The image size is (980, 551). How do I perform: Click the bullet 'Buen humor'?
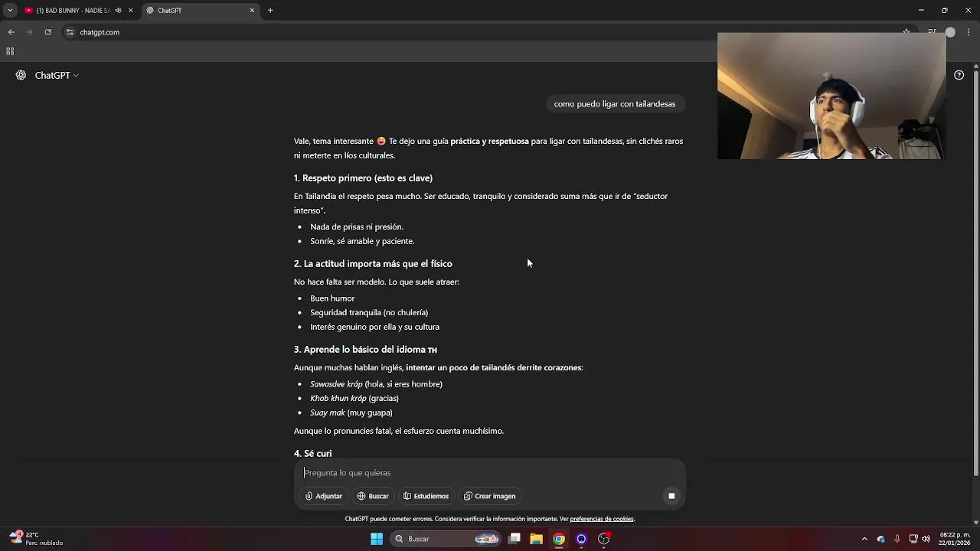click(x=332, y=298)
